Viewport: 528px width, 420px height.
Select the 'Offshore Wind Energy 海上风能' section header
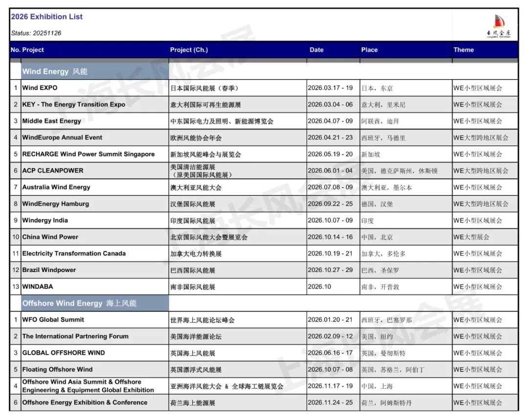click(95, 303)
